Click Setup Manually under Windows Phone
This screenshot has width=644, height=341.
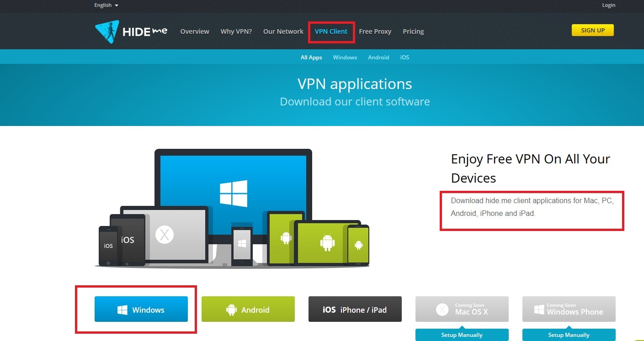point(569,335)
